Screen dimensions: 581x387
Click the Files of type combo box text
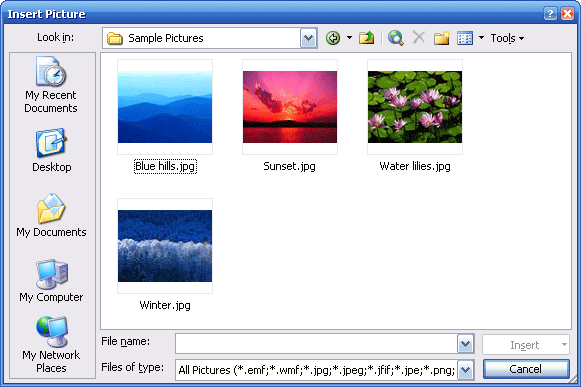pos(316,370)
